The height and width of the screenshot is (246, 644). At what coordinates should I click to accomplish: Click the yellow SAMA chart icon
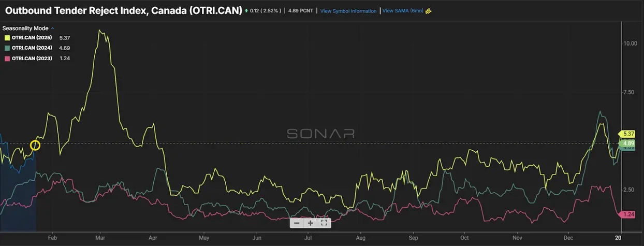[428, 11]
